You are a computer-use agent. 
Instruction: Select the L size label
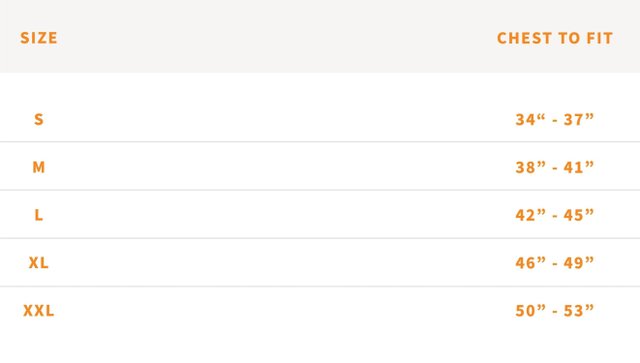(38, 215)
